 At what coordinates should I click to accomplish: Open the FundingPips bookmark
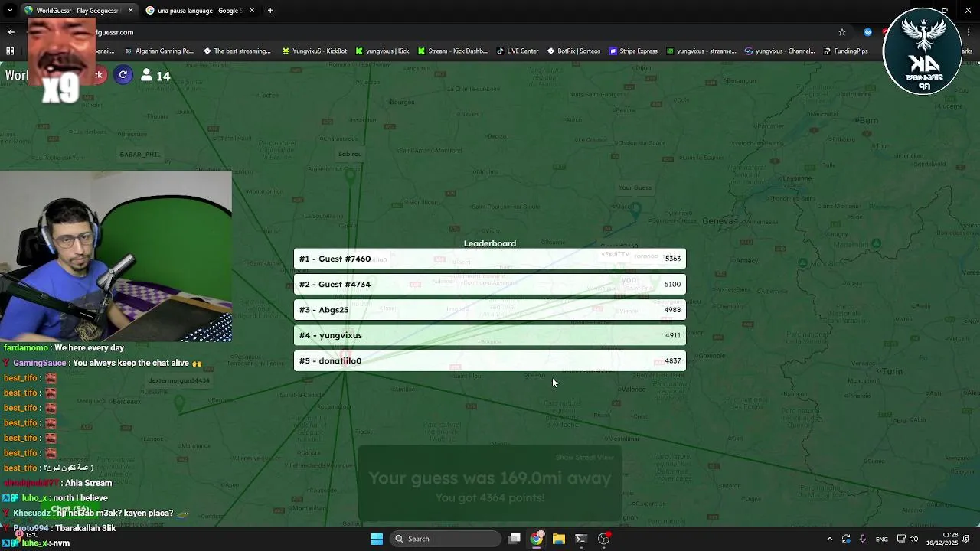point(846,51)
